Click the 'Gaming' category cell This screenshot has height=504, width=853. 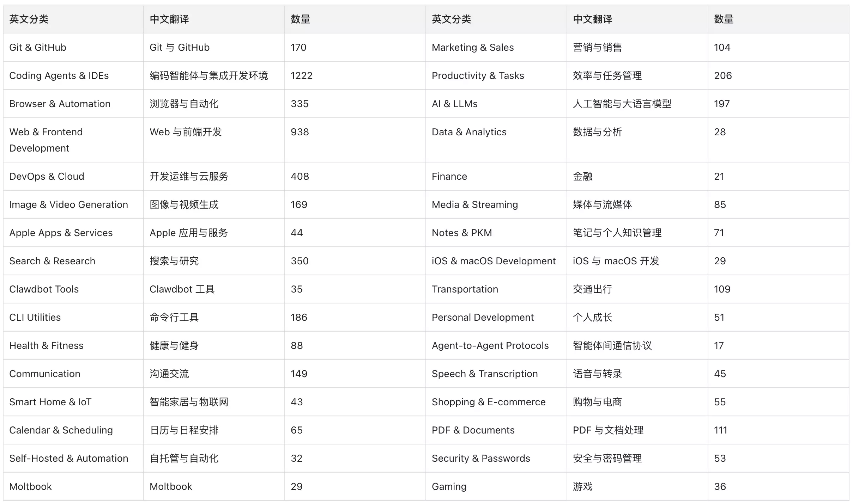(449, 486)
